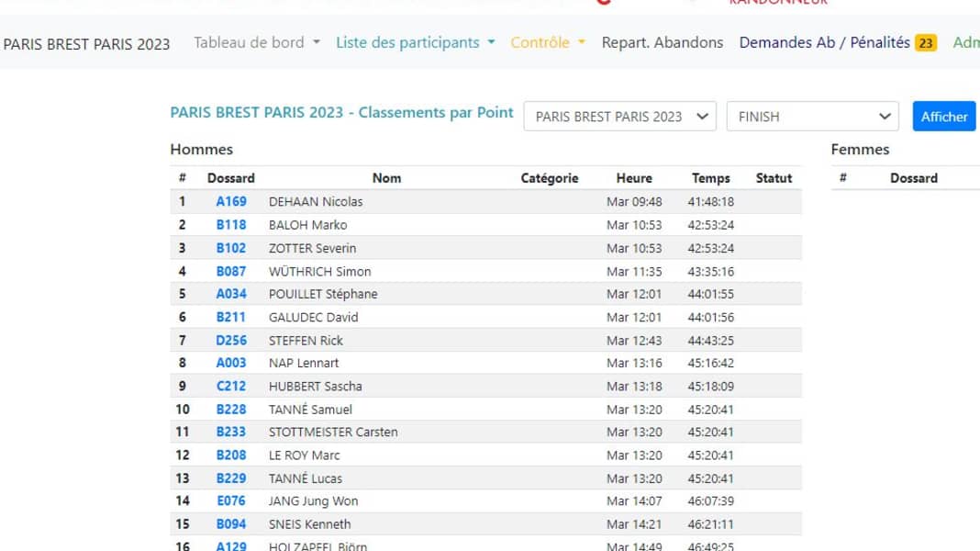The width and height of the screenshot is (980, 551).
Task: Open dossard C212 rider link
Action: (231, 386)
